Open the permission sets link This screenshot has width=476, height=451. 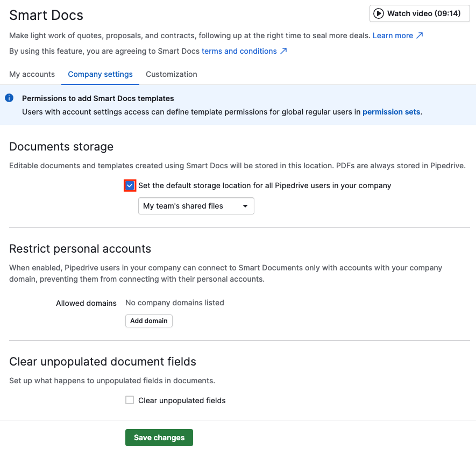pos(391,112)
